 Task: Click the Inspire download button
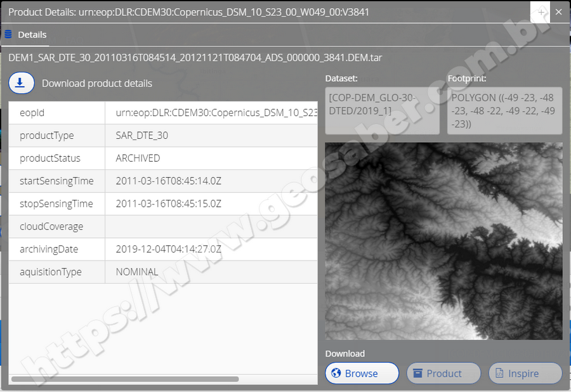click(x=525, y=373)
